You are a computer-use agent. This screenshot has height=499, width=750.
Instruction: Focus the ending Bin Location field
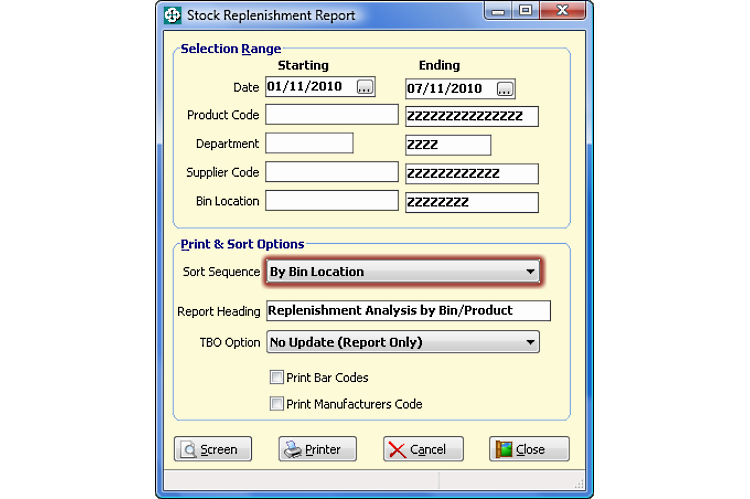pyautogui.click(x=472, y=202)
